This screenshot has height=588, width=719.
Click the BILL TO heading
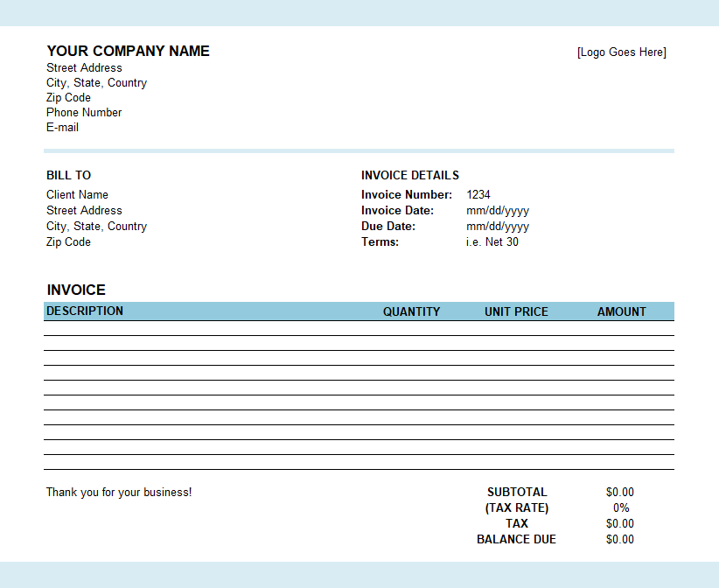[x=69, y=175]
